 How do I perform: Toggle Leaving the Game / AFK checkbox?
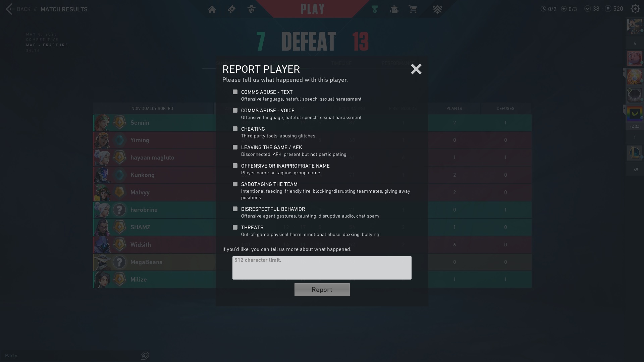point(235,147)
